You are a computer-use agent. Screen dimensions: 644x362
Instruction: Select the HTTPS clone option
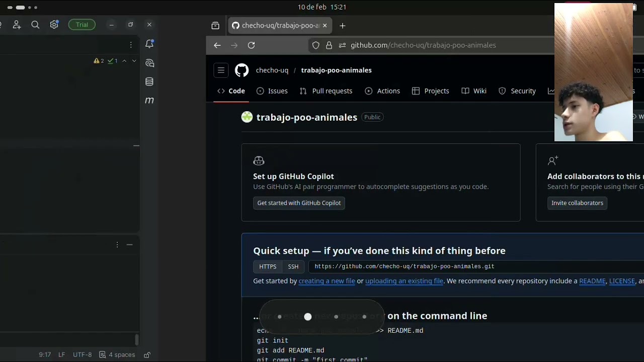(268, 267)
